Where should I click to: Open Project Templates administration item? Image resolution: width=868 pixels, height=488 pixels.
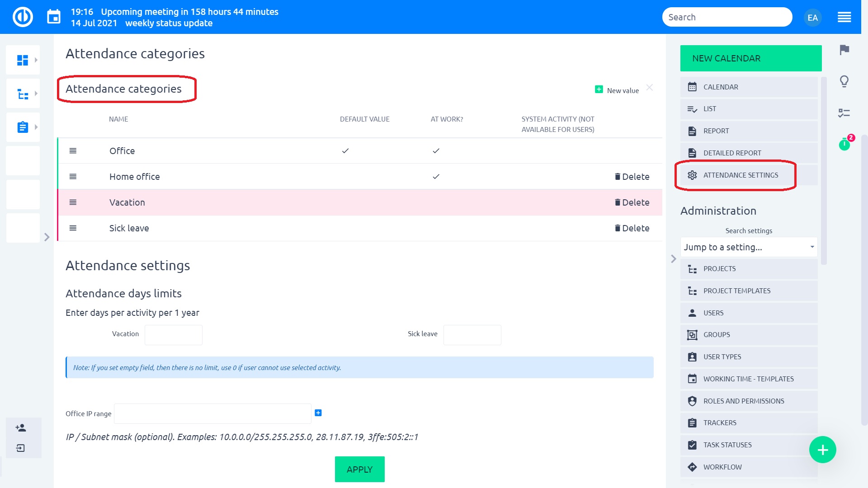749,291
